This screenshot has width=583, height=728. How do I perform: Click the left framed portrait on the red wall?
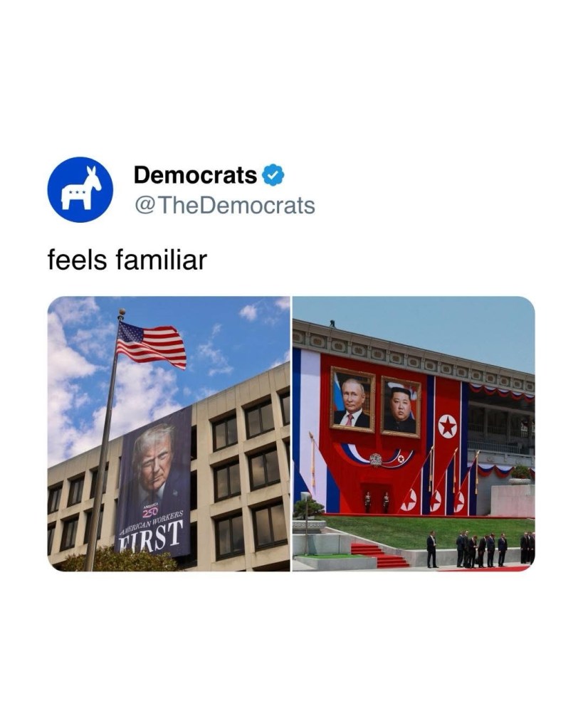point(352,400)
